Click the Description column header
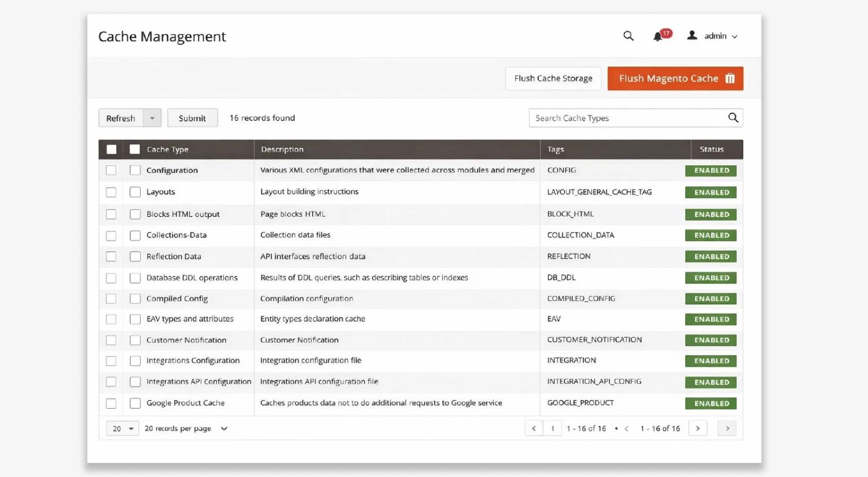Screen dimensions: 868x477 282,149
